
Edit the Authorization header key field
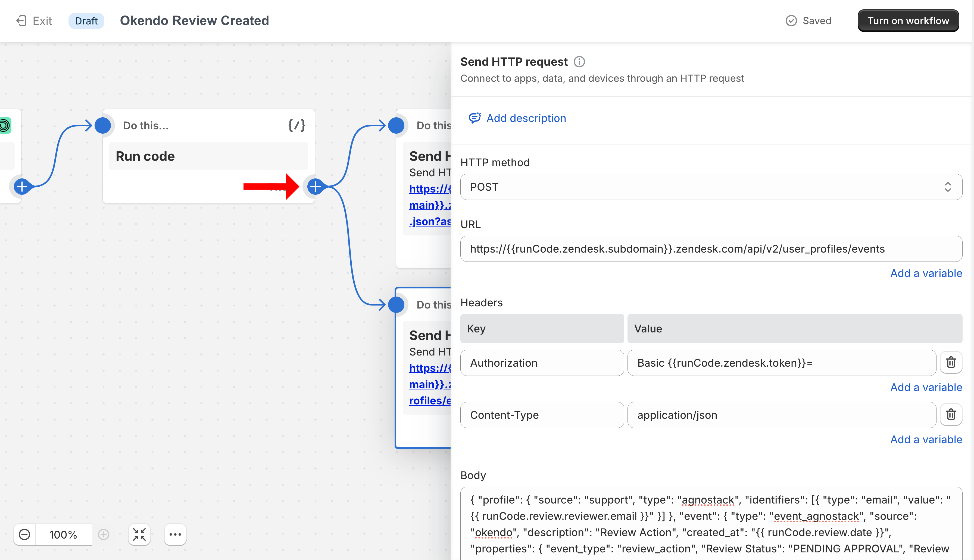pos(542,363)
